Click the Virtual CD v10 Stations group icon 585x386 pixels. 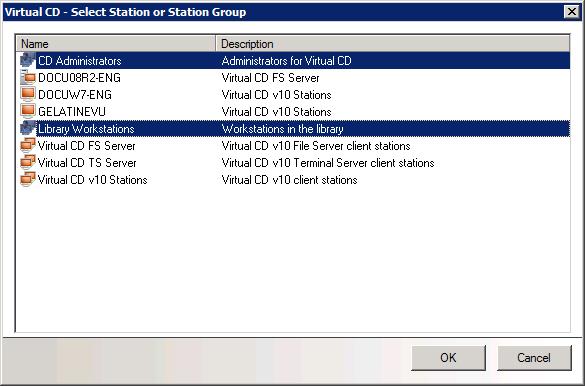(x=28, y=179)
